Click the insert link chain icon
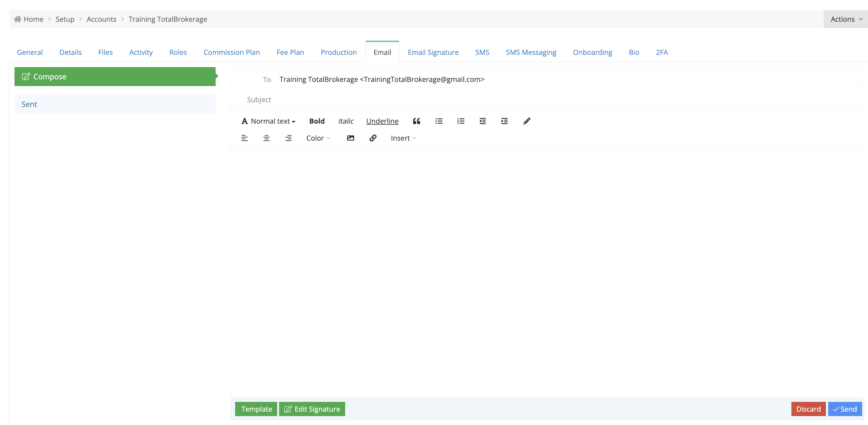The width and height of the screenshot is (868, 425). point(373,138)
